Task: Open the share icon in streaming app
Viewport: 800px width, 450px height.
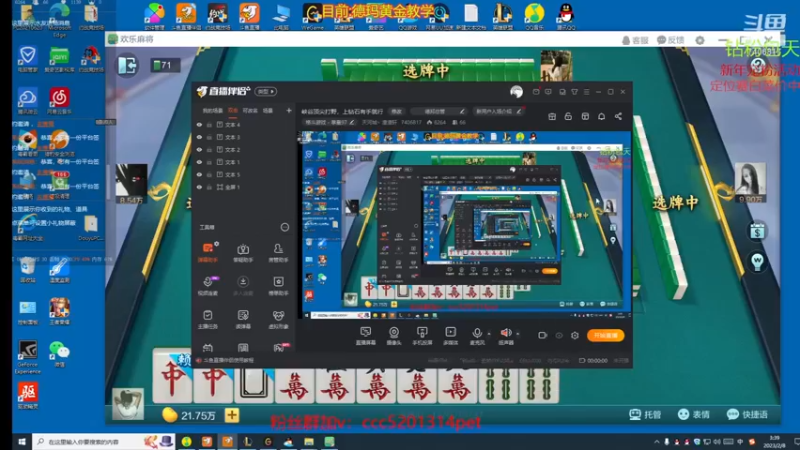Action: tap(618, 116)
